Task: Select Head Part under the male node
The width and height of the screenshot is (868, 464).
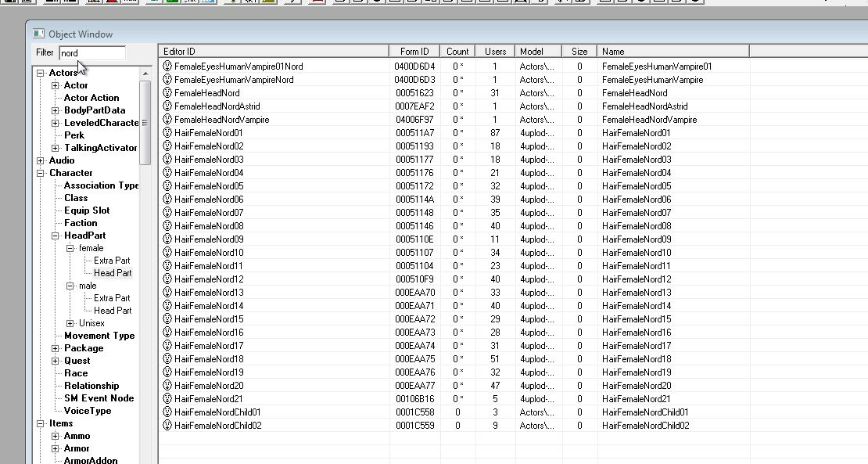Action: [x=113, y=311]
